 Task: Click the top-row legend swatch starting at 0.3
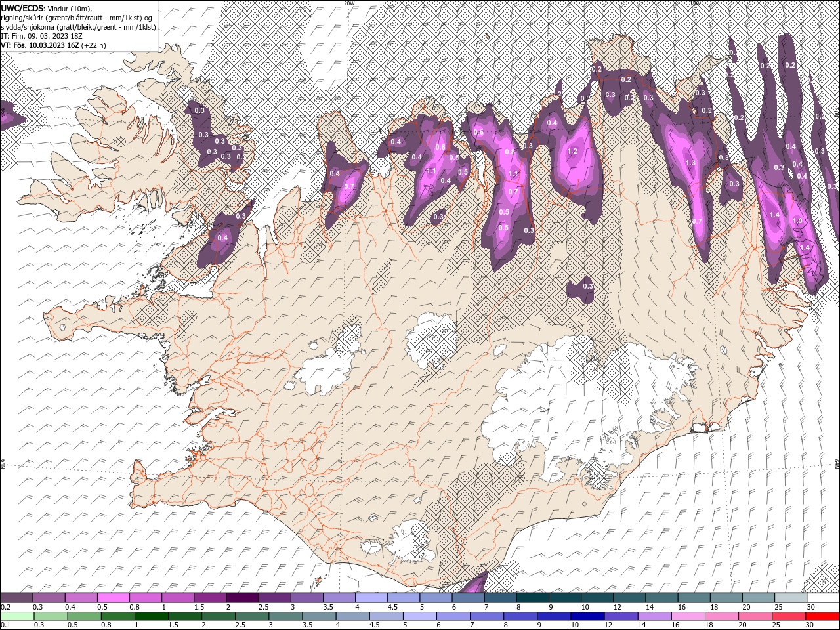tap(49, 598)
